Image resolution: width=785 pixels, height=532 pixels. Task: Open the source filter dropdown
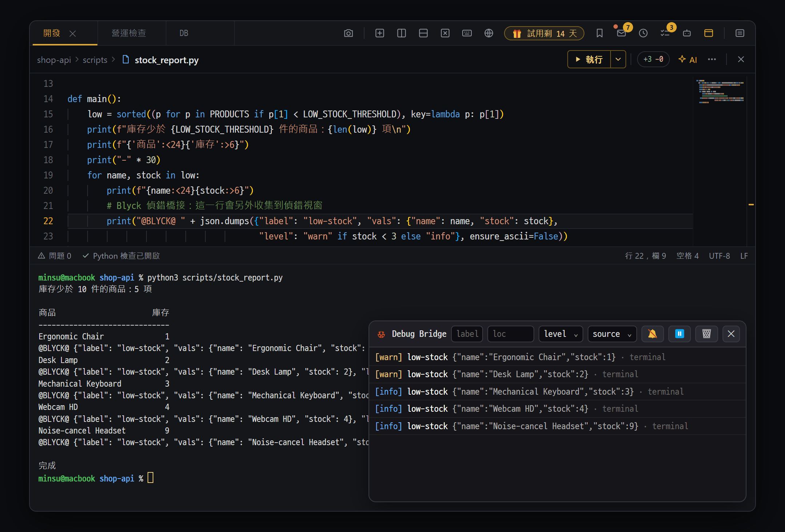[x=612, y=334]
